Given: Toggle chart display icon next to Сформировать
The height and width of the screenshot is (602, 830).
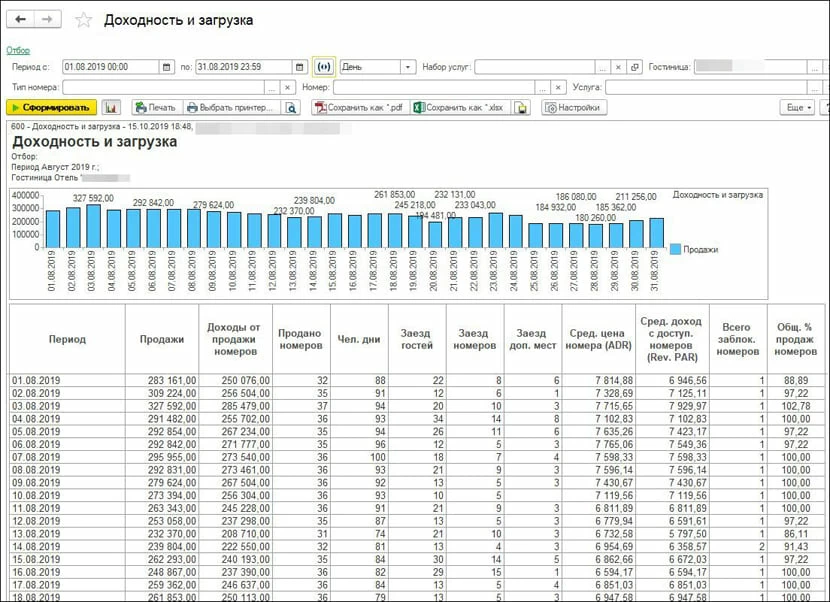Looking at the screenshot, I should 111,107.
